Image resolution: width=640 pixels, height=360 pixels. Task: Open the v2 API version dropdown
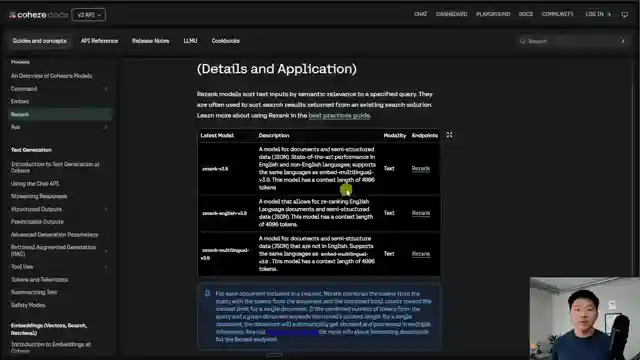click(x=89, y=15)
